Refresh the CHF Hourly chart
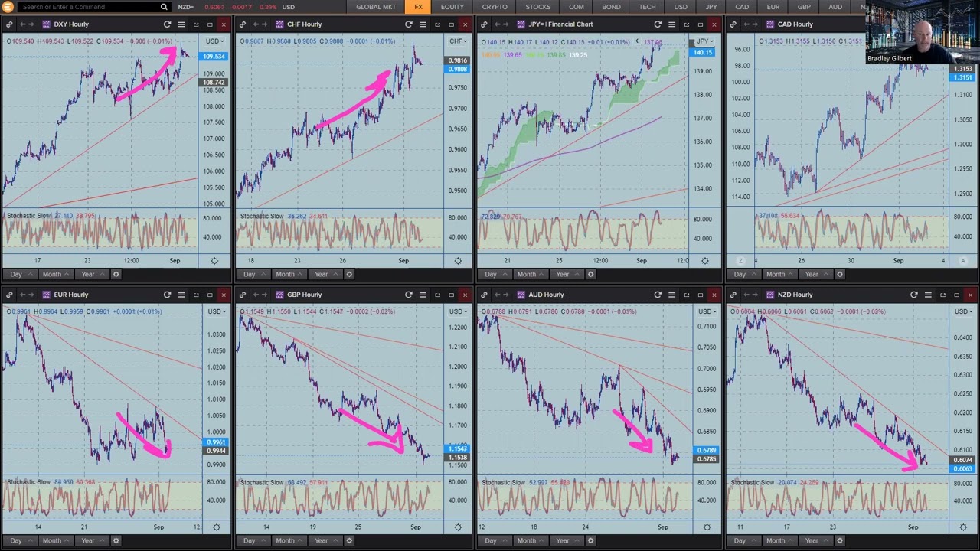The image size is (980, 551). point(409,24)
